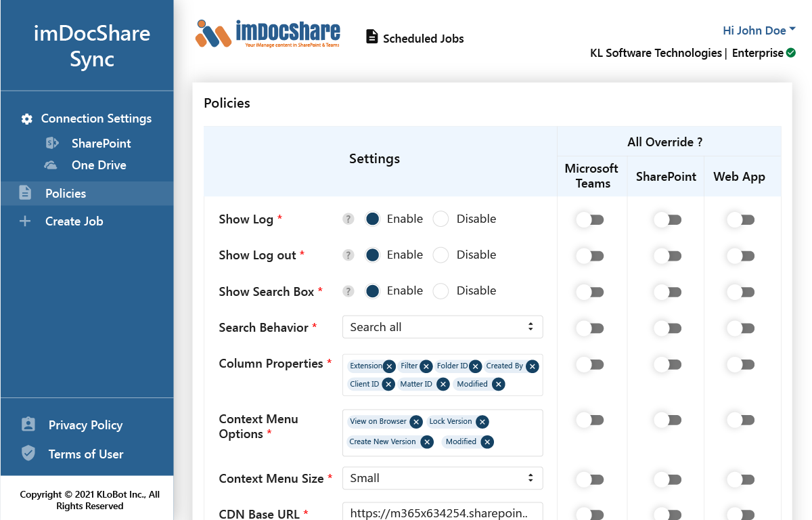Click the imDocShare logo

point(268,32)
